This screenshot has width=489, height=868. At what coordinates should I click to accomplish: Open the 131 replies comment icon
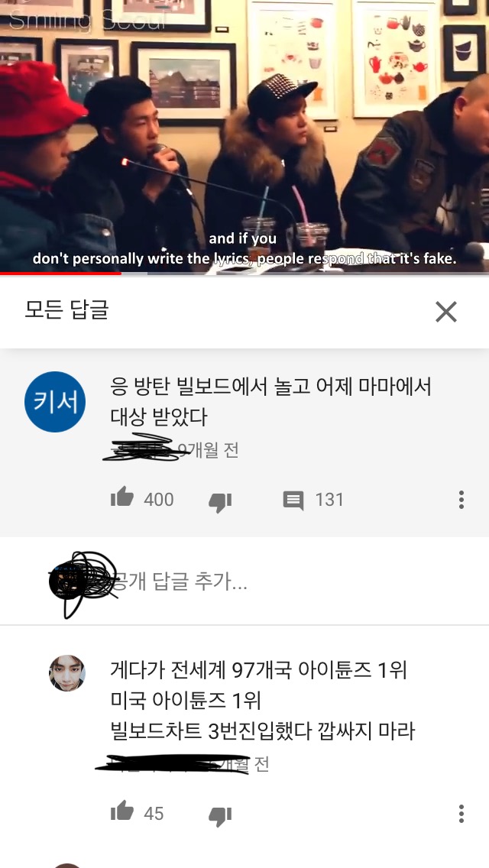[293, 500]
